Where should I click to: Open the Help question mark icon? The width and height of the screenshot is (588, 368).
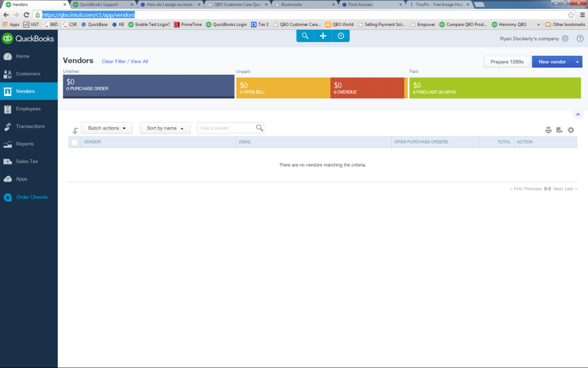coord(580,39)
